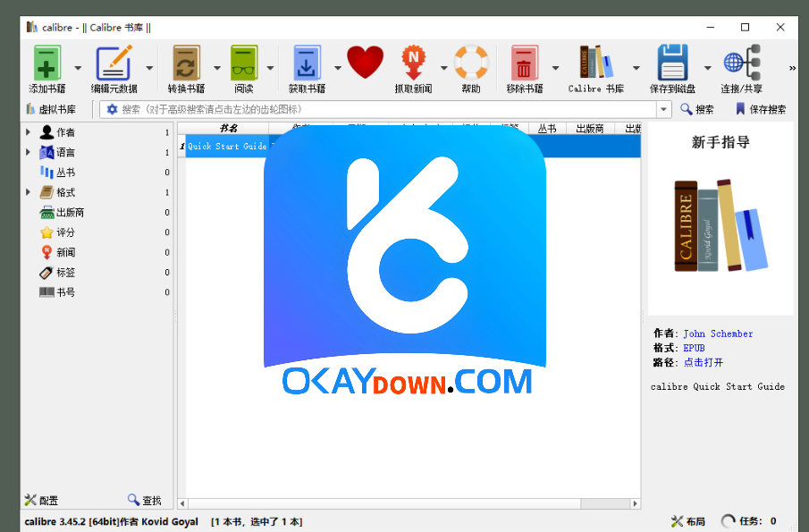This screenshot has width=809, height=532.
Task: Open the Calibre 书库 library icon
Action: coord(596,62)
